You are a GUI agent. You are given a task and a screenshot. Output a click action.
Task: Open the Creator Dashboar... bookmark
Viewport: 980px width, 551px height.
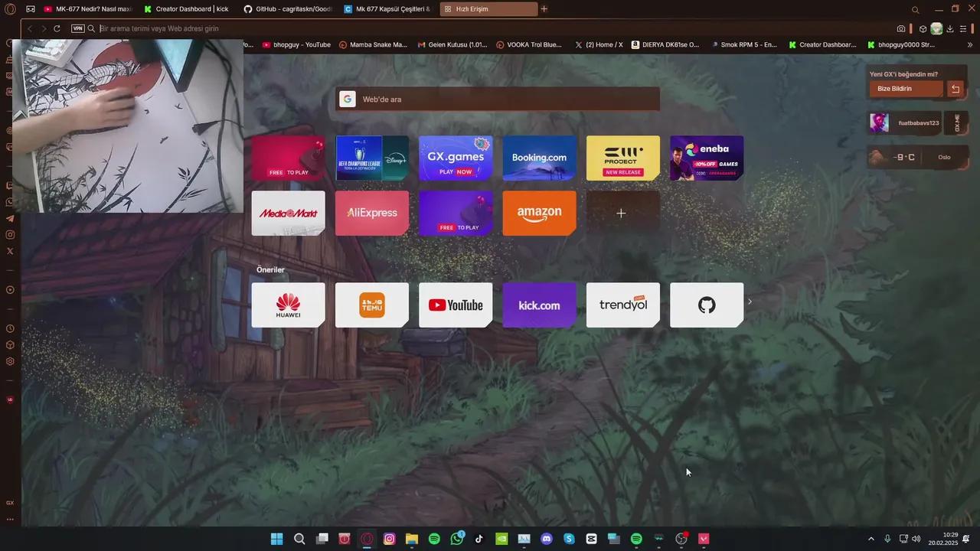pyautogui.click(x=823, y=44)
